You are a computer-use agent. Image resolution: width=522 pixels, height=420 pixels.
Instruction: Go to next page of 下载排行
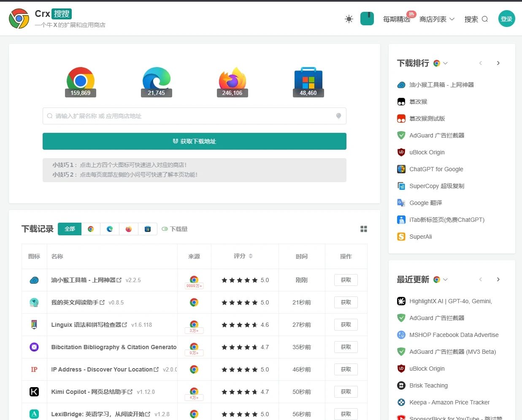(x=498, y=63)
